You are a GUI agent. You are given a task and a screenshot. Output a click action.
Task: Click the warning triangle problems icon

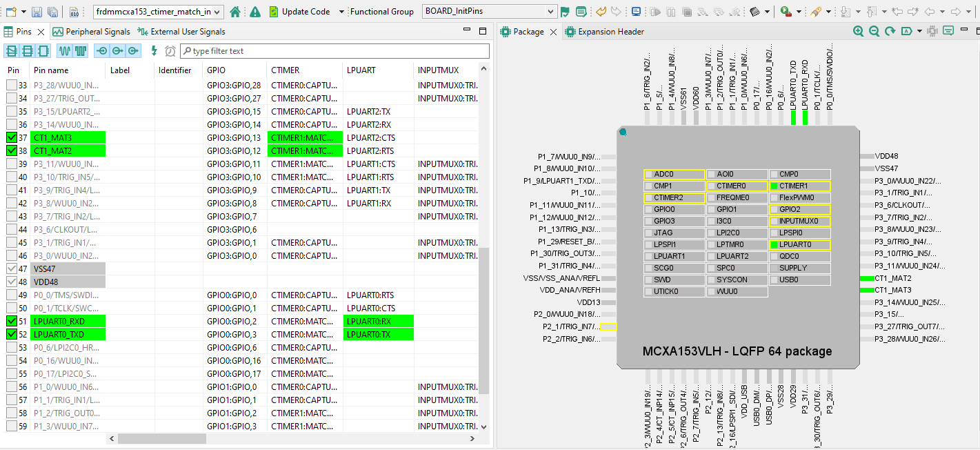pos(255,12)
